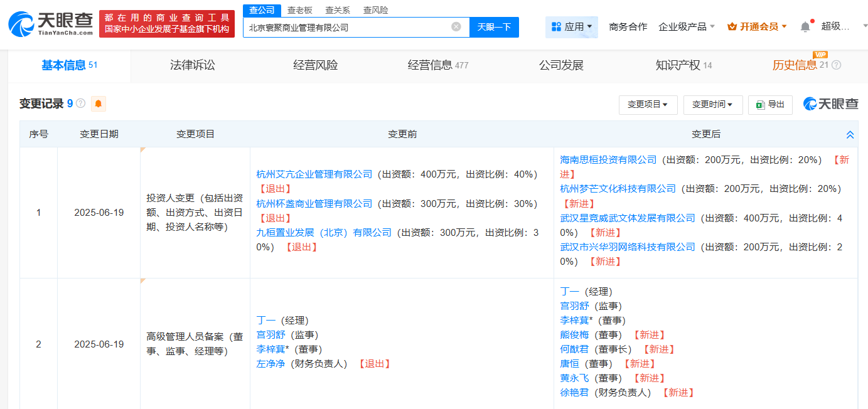
Task: Collapse the table with the double-chevron icon
Action: (x=850, y=134)
